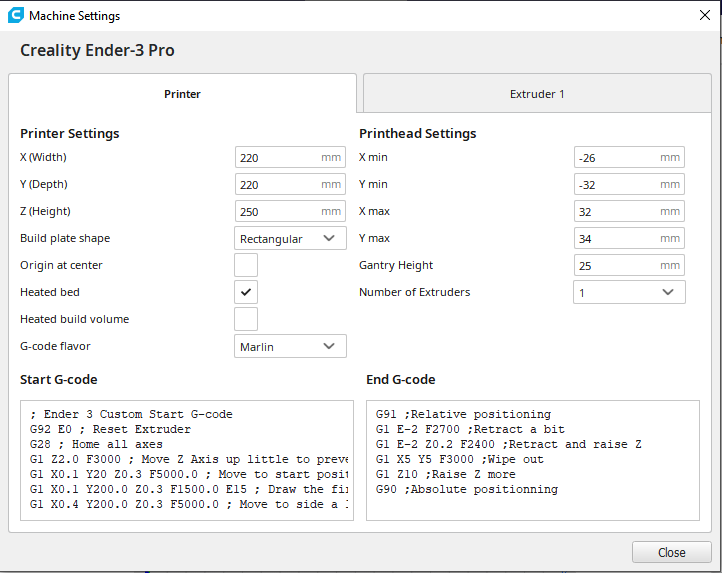The image size is (722, 573).
Task: Click the chevron arrow of Number of Extruders
Action: click(x=668, y=292)
